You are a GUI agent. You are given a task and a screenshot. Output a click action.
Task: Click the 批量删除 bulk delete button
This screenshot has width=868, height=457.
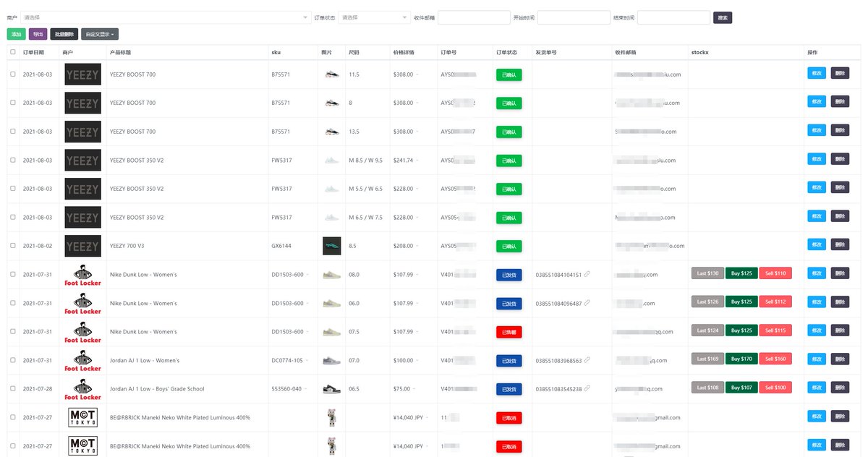click(x=64, y=34)
